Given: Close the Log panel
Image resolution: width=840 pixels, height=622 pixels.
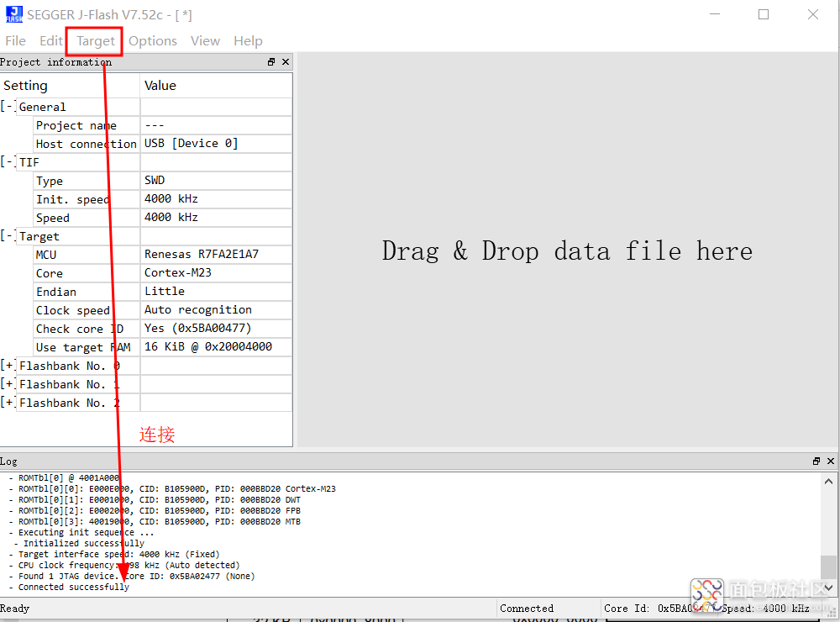Looking at the screenshot, I should (x=830, y=461).
